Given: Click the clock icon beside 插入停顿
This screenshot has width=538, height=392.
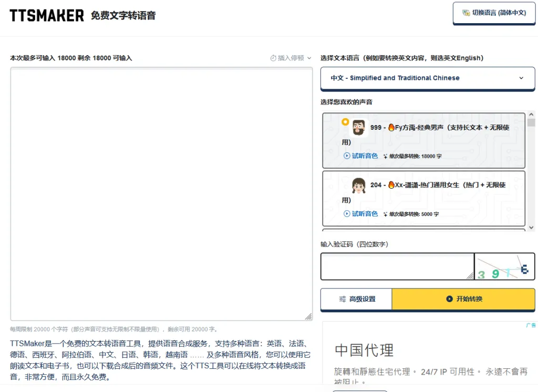Looking at the screenshot, I should click(x=273, y=58).
